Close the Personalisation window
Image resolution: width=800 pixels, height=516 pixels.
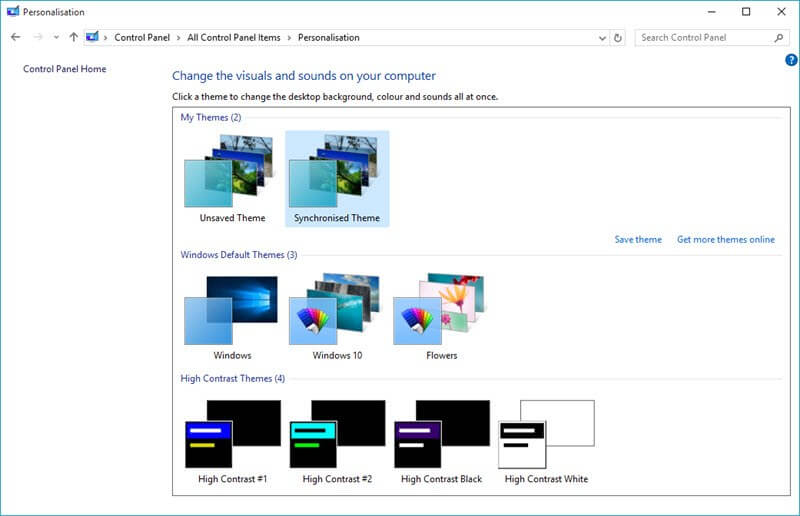click(x=781, y=11)
